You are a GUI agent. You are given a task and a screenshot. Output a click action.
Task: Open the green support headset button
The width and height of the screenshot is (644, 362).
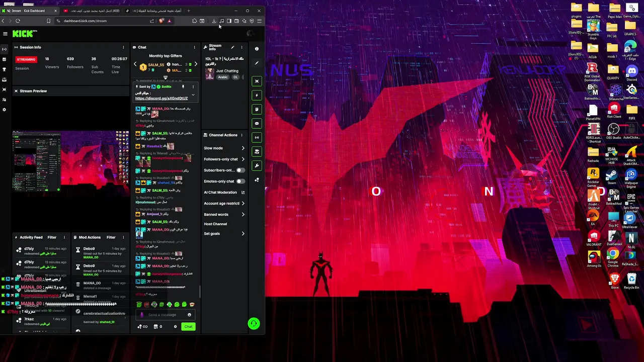[254, 323]
